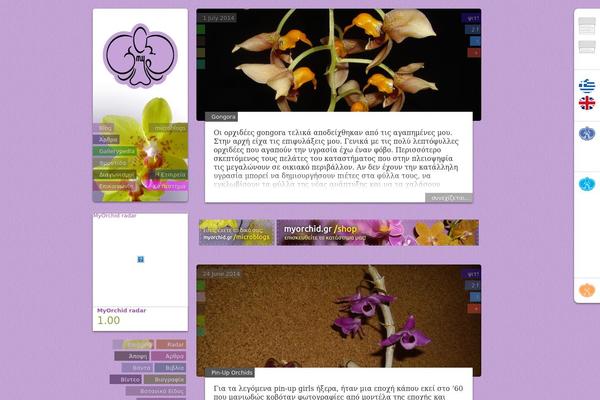The height and width of the screenshot is (400, 600).
Task: Click the MyOrchid purple orchid logo
Action: (x=140, y=56)
